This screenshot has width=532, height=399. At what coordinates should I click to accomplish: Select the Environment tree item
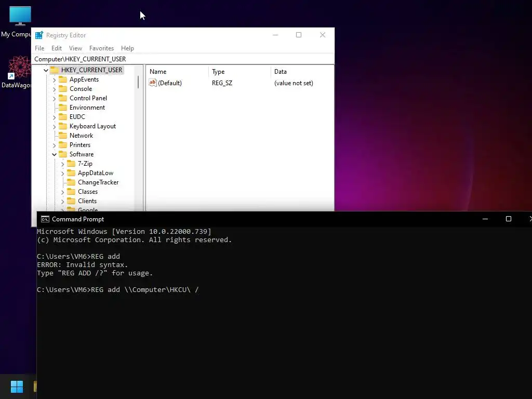[87, 108]
